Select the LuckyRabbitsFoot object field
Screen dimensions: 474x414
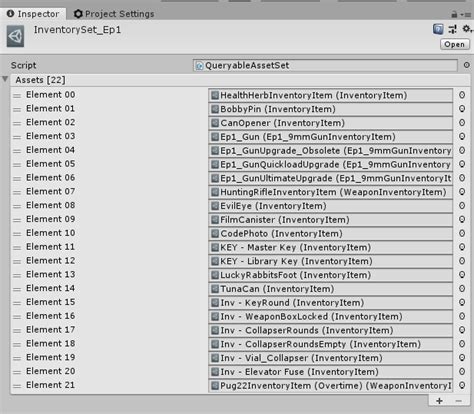click(331, 275)
